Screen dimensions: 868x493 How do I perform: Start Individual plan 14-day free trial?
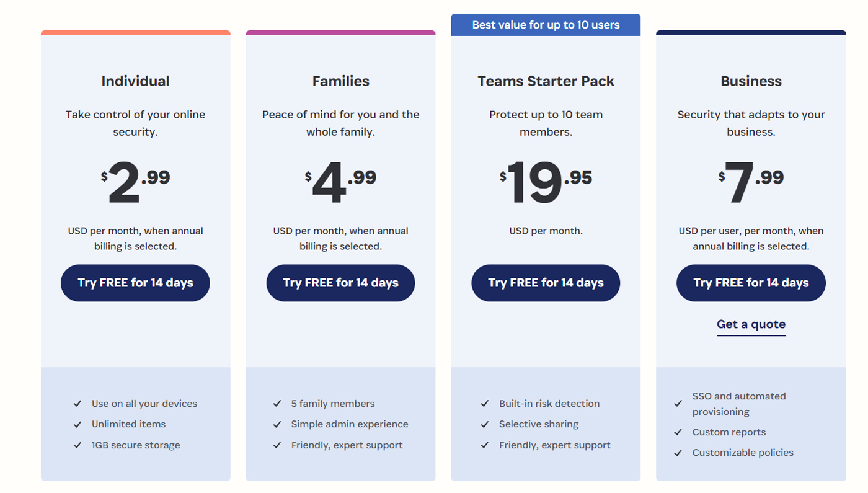(135, 283)
